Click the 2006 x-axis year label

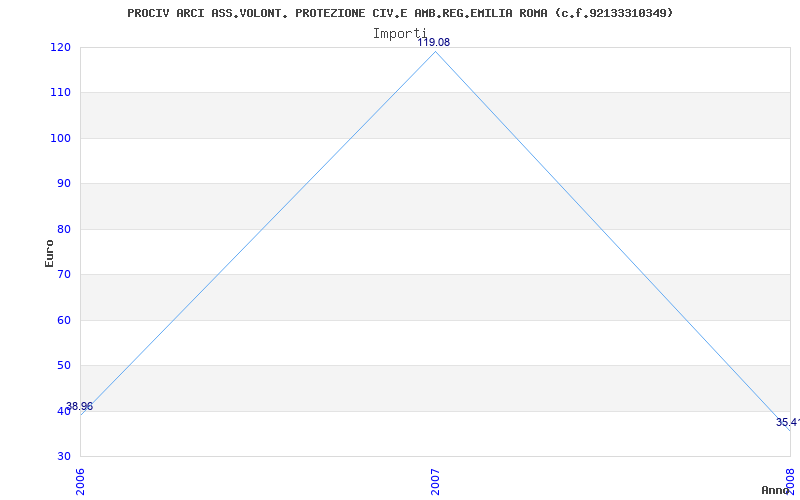pos(80,482)
